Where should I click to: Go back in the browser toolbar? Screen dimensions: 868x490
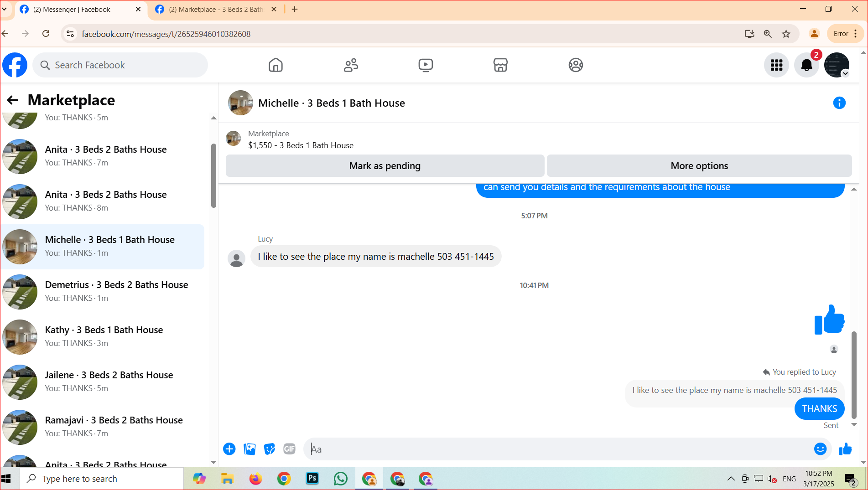[x=5, y=34]
